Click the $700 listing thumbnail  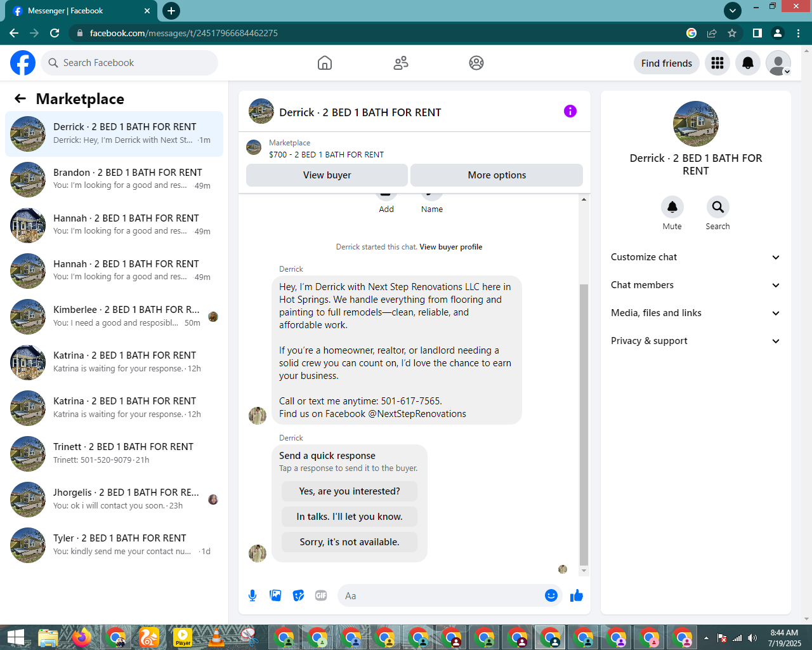pyautogui.click(x=254, y=147)
